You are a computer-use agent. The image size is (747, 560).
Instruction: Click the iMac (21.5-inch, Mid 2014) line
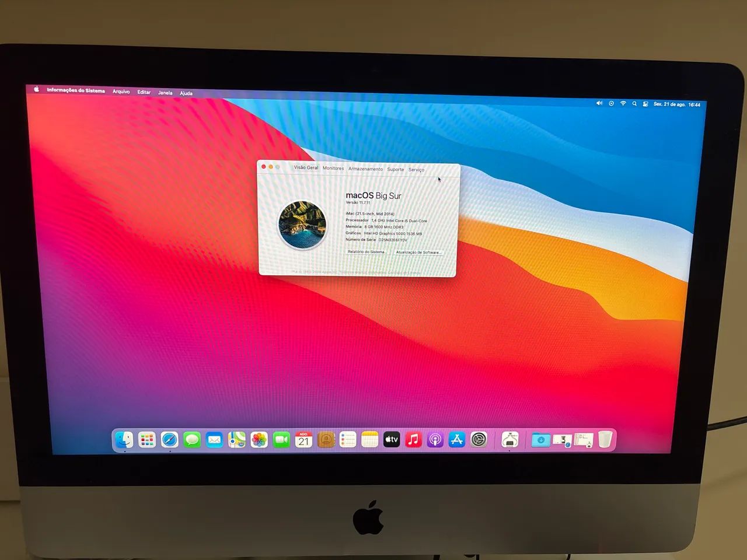(x=370, y=213)
